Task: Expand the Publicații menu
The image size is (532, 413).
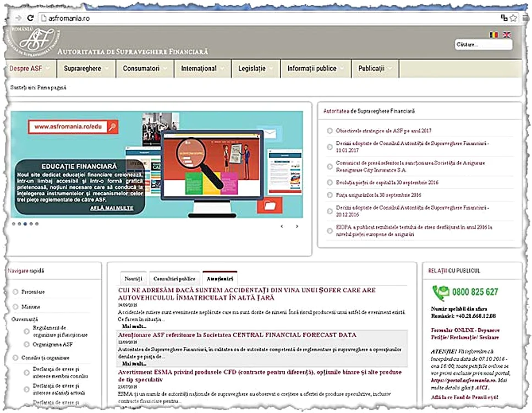Action: (x=375, y=69)
